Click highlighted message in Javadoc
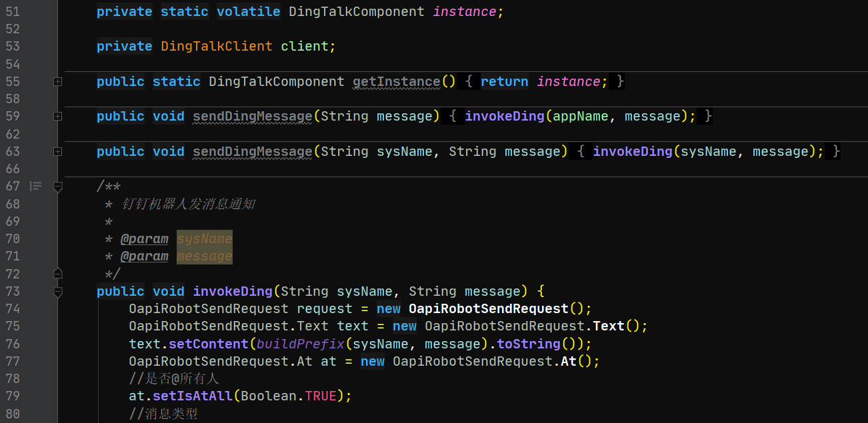 pyautogui.click(x=205, y=256)
